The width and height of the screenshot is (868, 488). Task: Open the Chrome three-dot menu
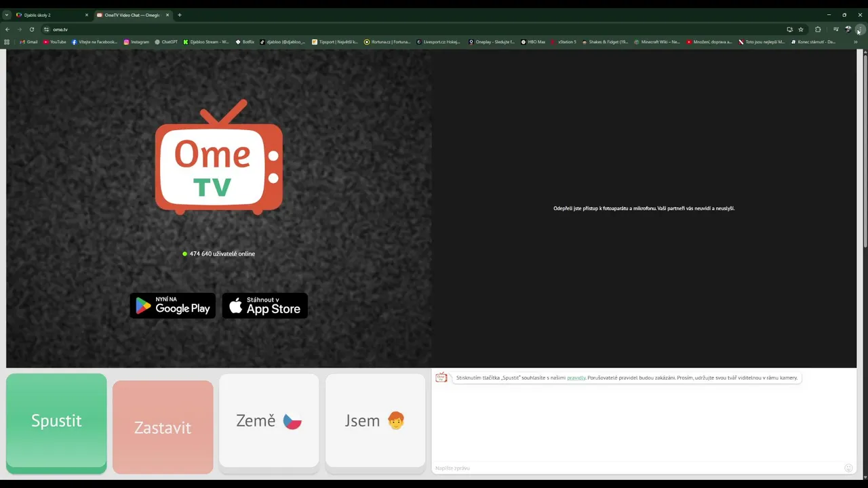[x=860, y=29]
